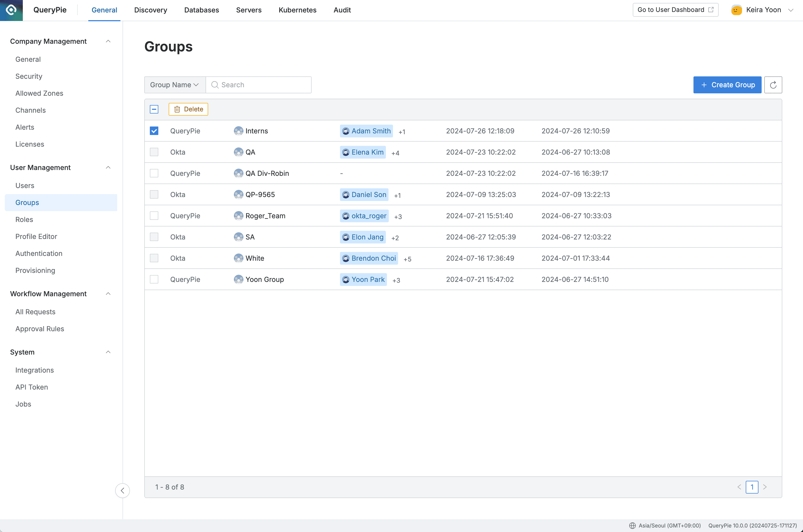Screen dimensions: 803x532
Task: Switch to the Databases tab
Action: pos(202,10)
